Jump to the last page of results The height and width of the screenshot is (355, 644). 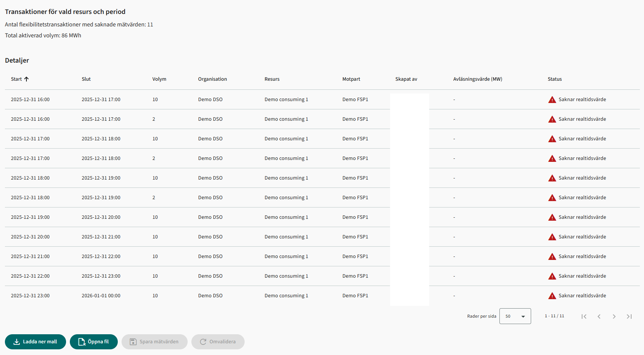[x=629, y=317]
